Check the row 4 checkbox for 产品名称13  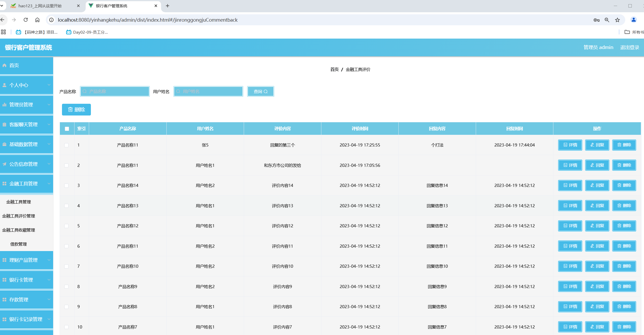[66, 206]
